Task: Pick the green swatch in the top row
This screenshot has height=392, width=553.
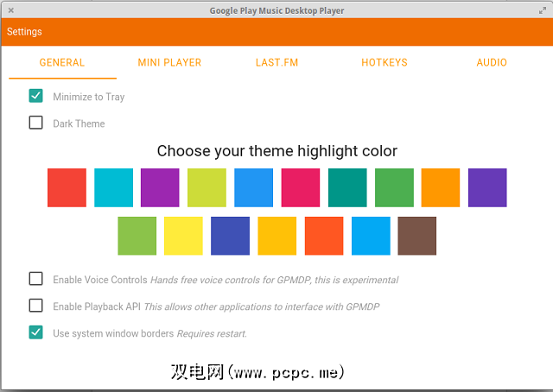Action: (394, 187)
